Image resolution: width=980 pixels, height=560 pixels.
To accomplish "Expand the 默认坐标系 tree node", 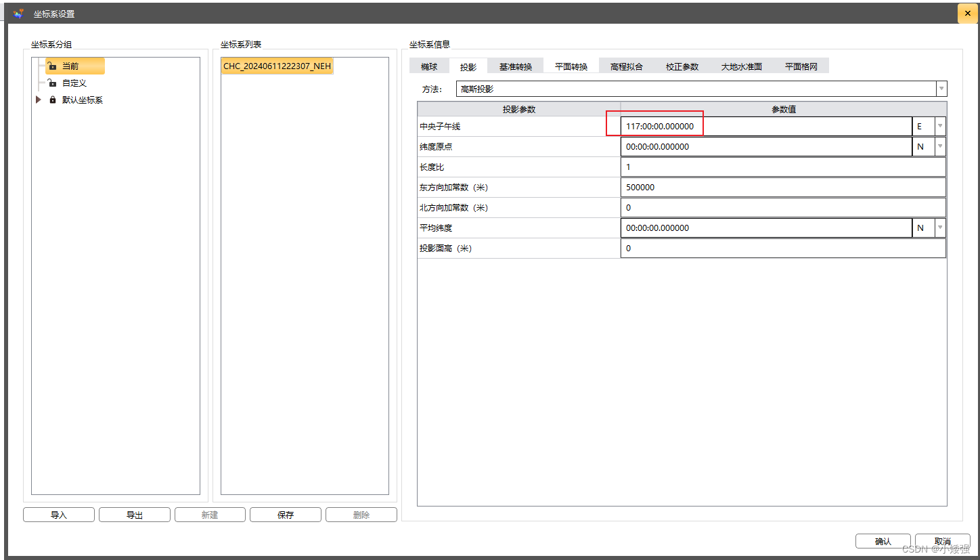I will tap(39, 100).
